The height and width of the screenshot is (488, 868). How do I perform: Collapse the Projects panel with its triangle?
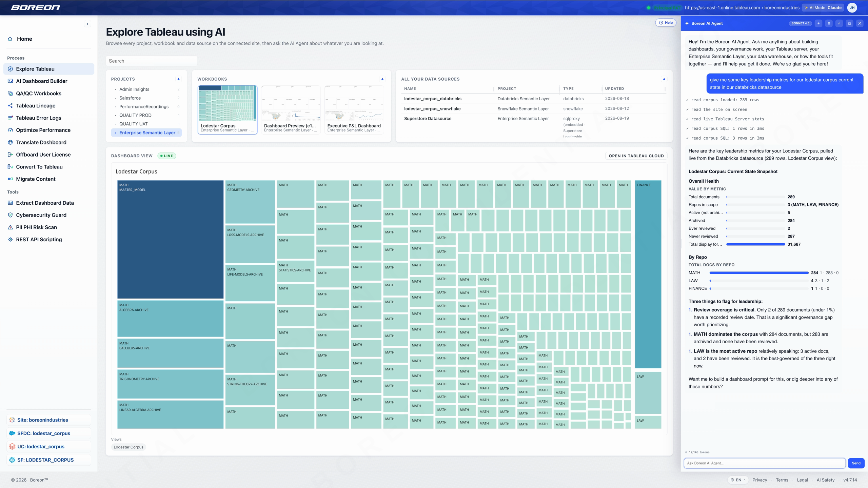click(178, 79)
